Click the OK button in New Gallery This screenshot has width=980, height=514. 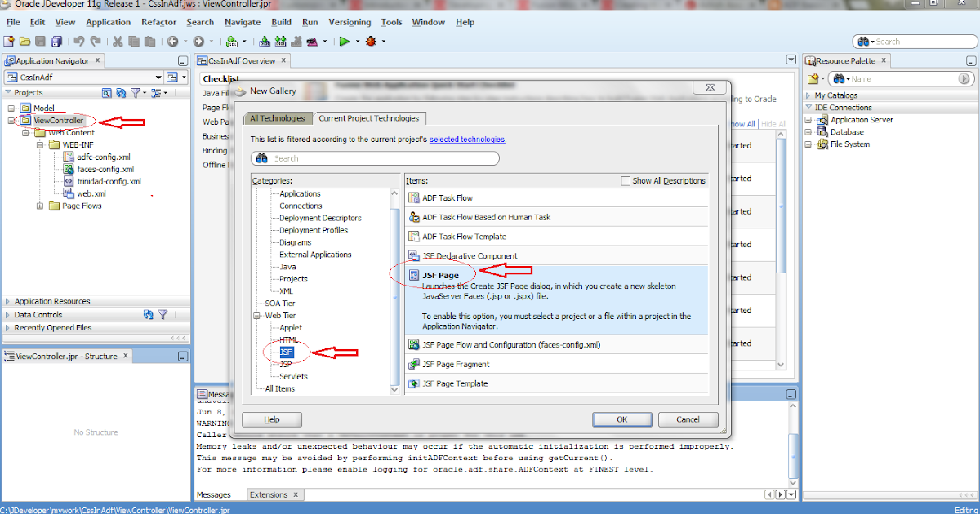pos(622,419)
